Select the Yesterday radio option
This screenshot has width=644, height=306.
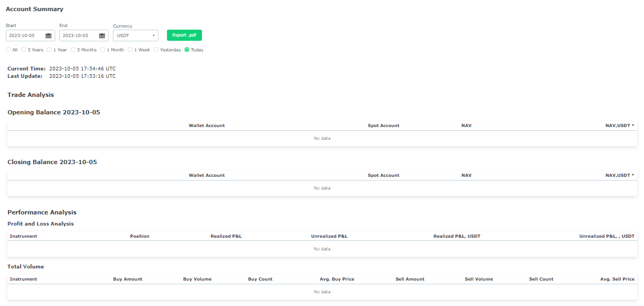point(156,50)
